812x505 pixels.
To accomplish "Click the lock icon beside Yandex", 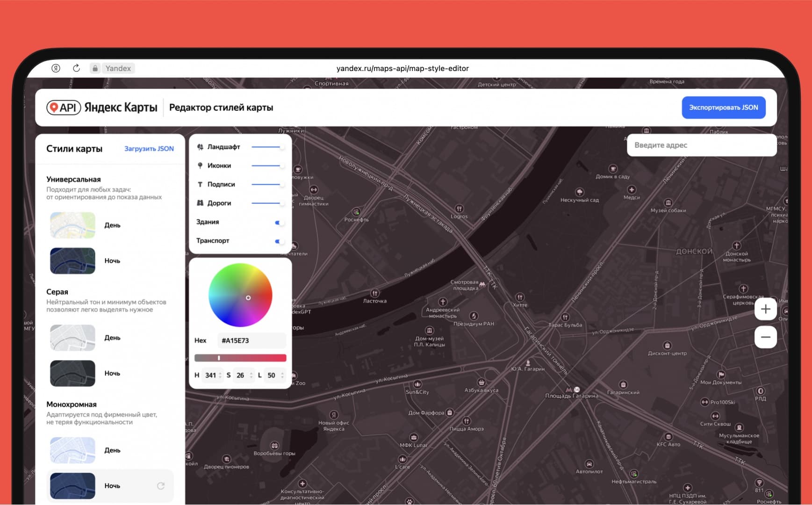I will [x=95, y=68].
